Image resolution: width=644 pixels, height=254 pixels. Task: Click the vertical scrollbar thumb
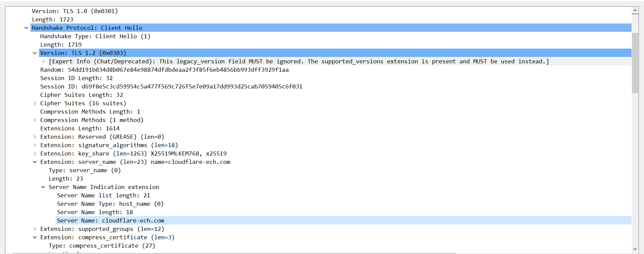click(635, 63)
